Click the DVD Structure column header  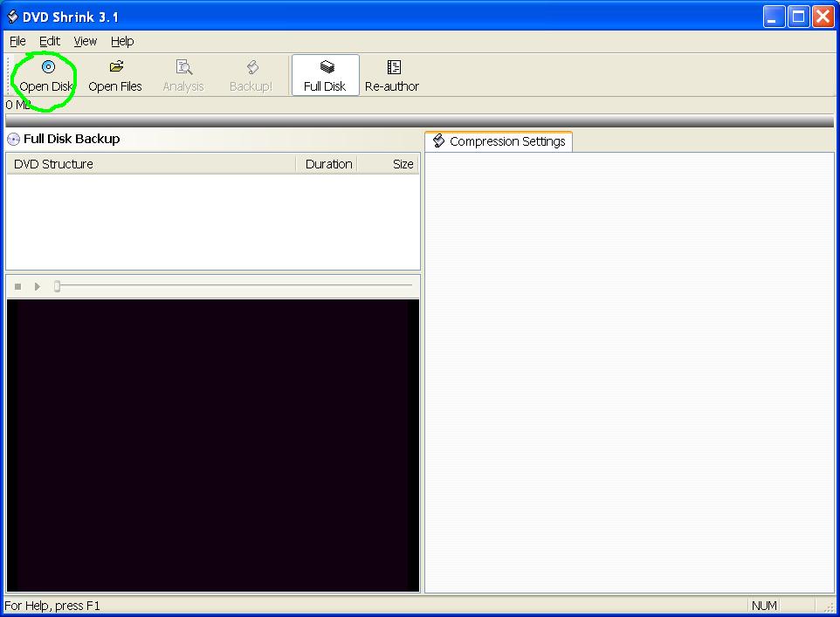[150, 164]
